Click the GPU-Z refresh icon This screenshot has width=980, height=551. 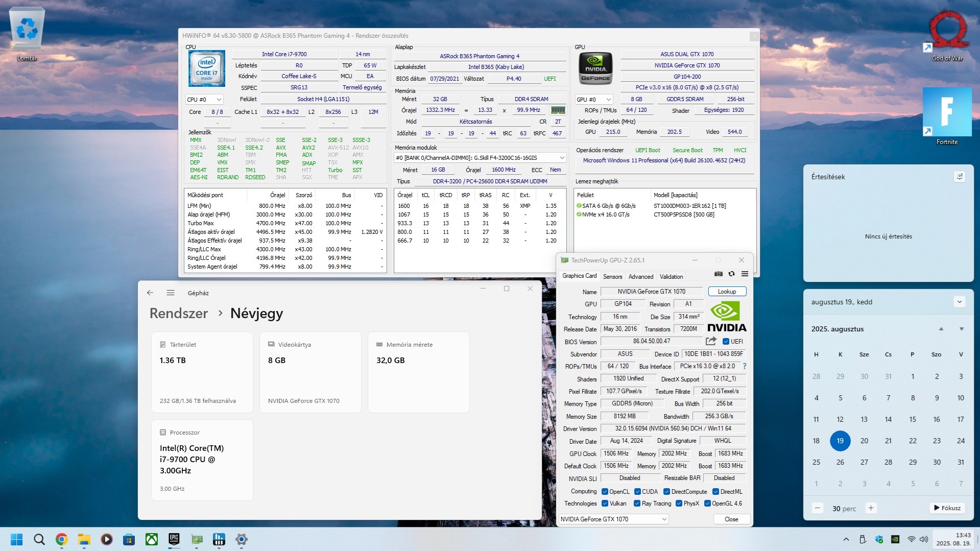731,274
